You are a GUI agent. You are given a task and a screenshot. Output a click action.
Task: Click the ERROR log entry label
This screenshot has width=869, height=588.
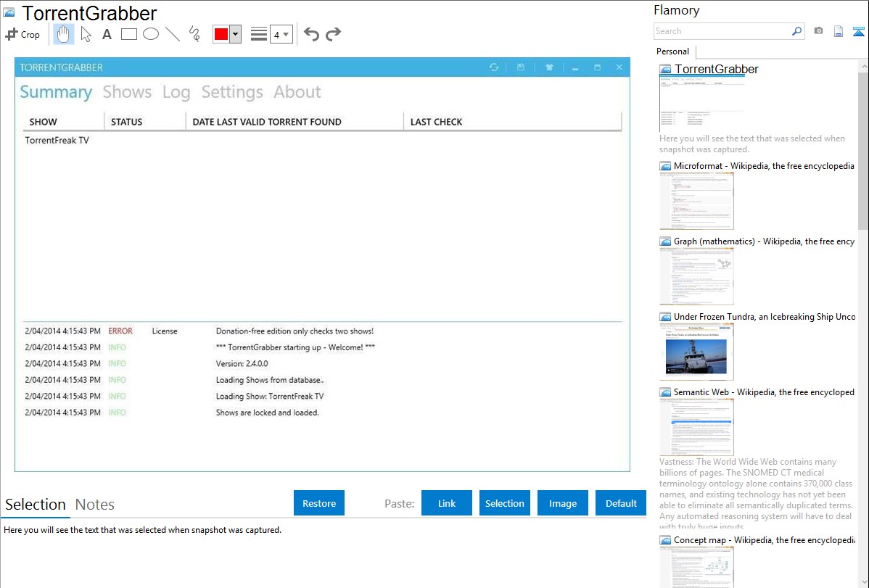click(120, 331)
